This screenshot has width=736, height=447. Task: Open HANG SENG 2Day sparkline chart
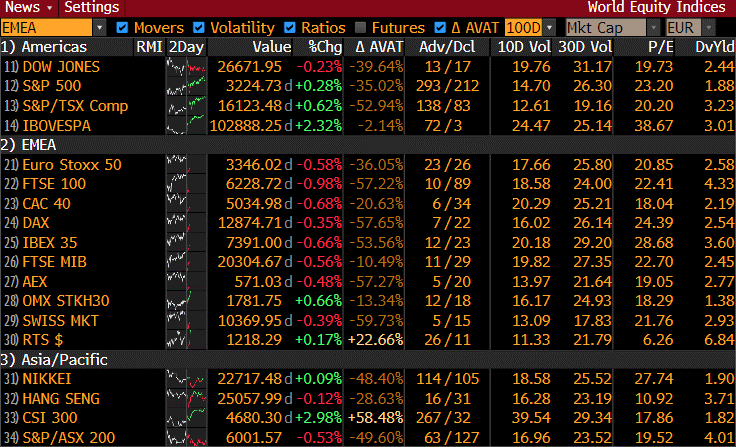[x=187, y=399]
